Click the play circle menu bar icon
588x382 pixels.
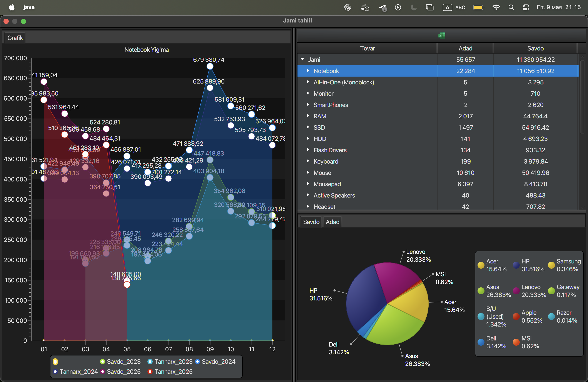(398, 7)
